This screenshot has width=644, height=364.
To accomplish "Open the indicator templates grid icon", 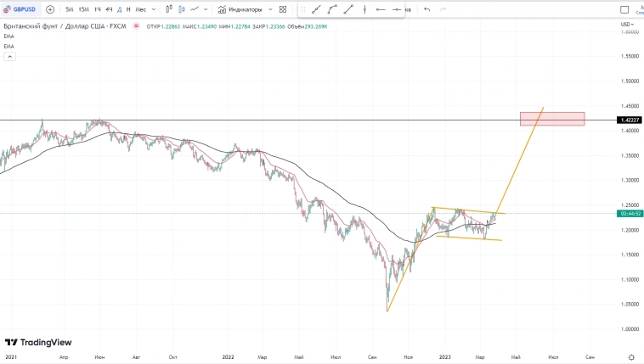I will (283, 9).
